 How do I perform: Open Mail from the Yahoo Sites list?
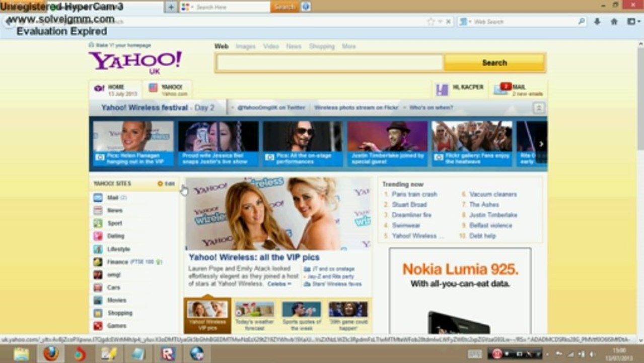click(112, 198)
